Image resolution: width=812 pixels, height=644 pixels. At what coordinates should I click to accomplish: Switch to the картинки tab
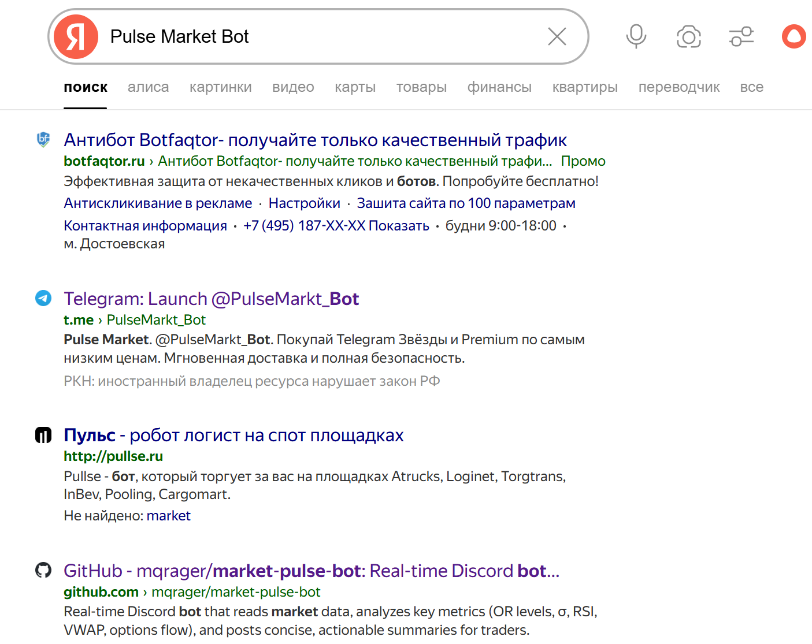pos(220,87)
